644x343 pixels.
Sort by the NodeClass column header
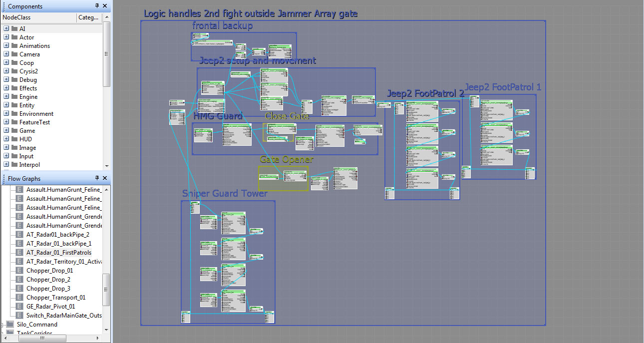[38, 17]
